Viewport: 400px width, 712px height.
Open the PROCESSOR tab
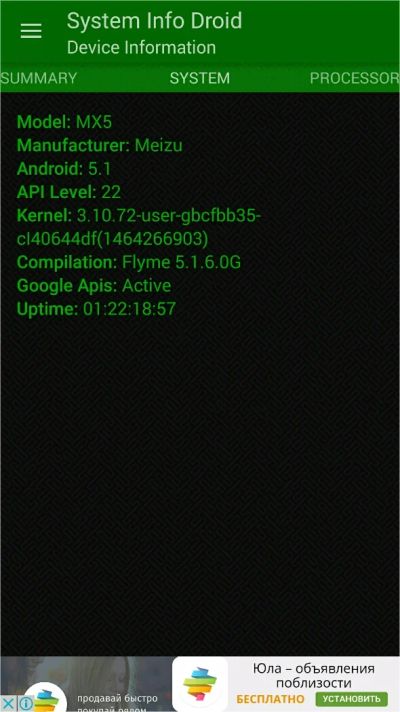(355, 78)
